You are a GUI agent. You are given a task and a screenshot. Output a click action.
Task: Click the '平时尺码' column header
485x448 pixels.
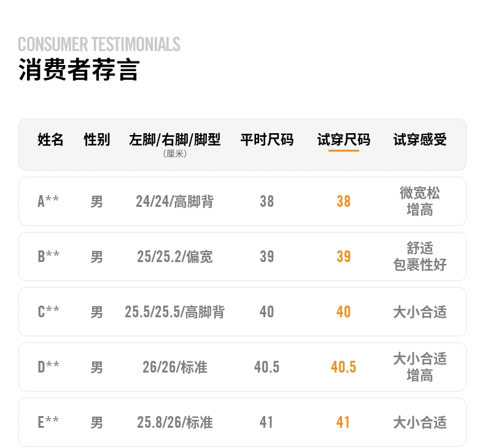click(x=267, y=139)
